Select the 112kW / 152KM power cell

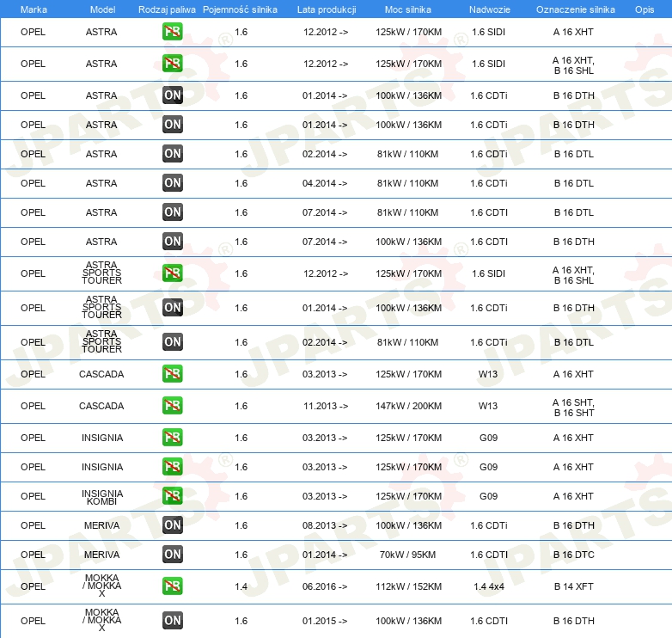pyautogui.click(x=408, y=586)
